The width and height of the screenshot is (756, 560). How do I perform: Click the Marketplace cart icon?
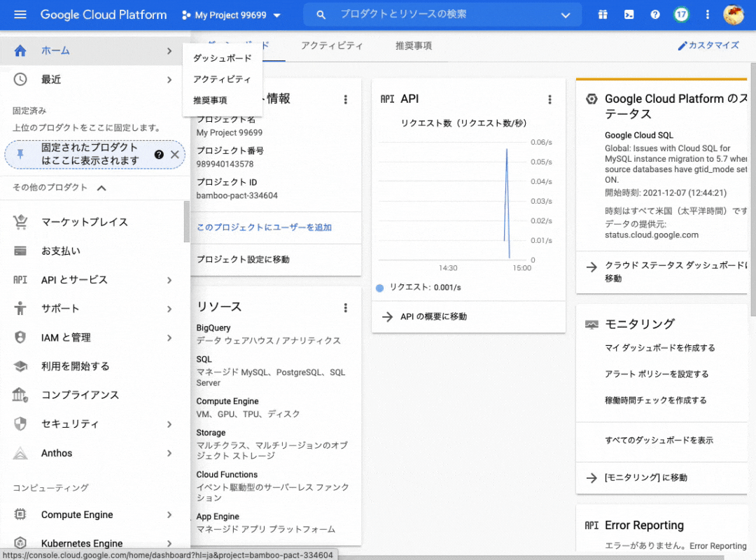(x=20, y=222)
